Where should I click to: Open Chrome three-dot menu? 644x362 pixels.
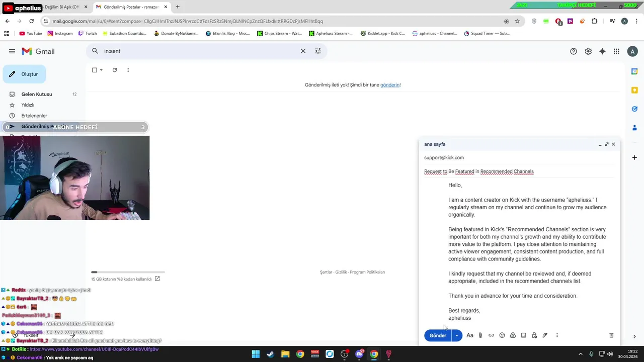pyautogui.click(x=636, y=21)
